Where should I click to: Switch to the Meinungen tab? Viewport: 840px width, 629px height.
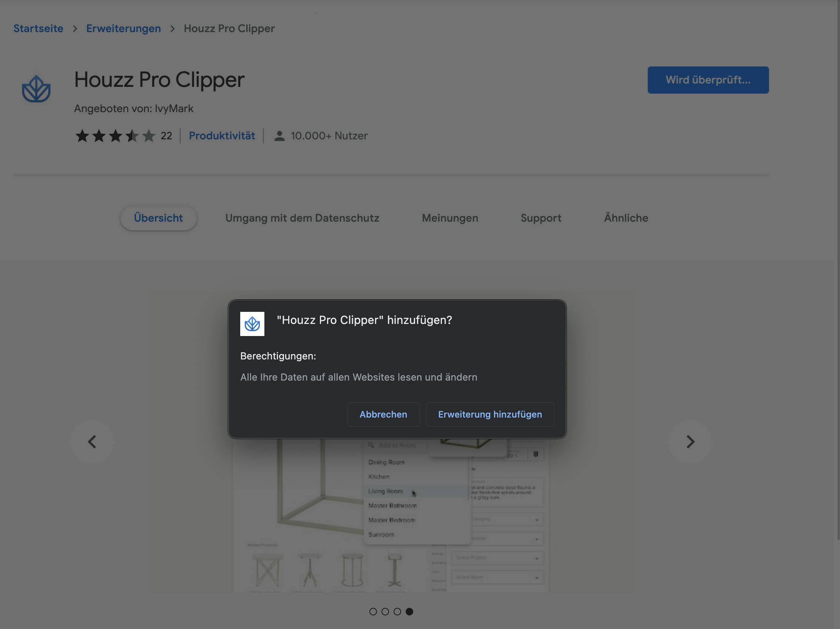coord(449,218)
